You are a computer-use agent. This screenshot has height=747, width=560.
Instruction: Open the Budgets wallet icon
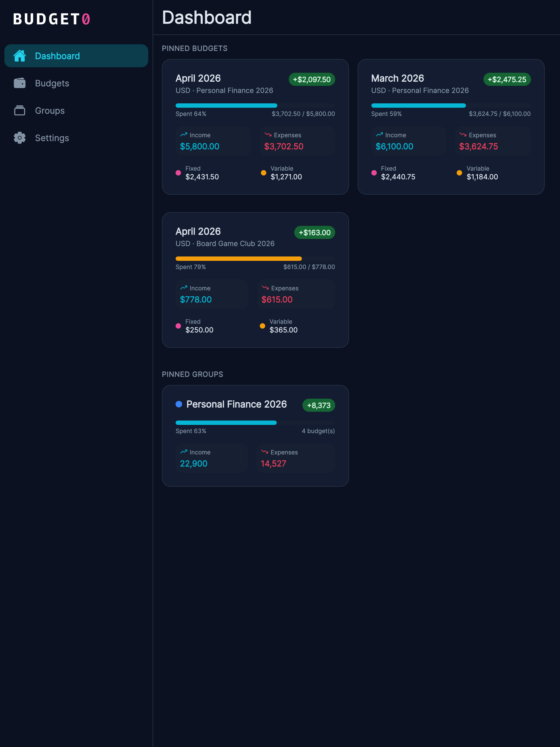pyautogui.click(x=20, y=83)
